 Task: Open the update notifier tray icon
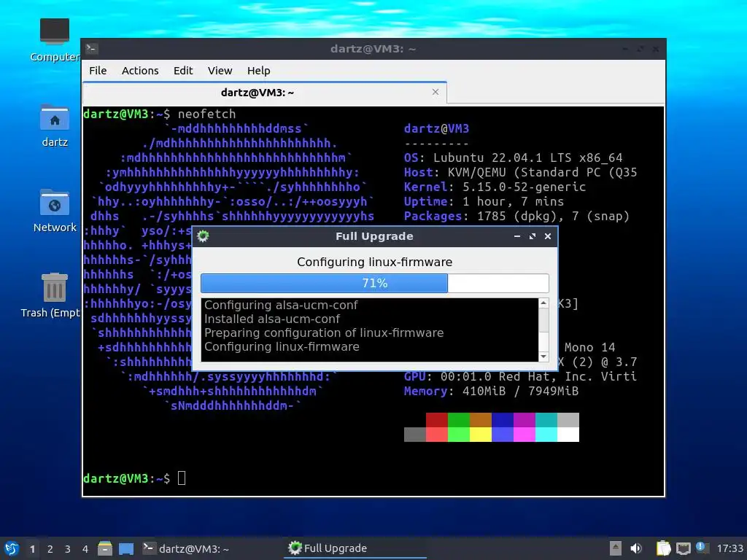(x=701, y=547)
